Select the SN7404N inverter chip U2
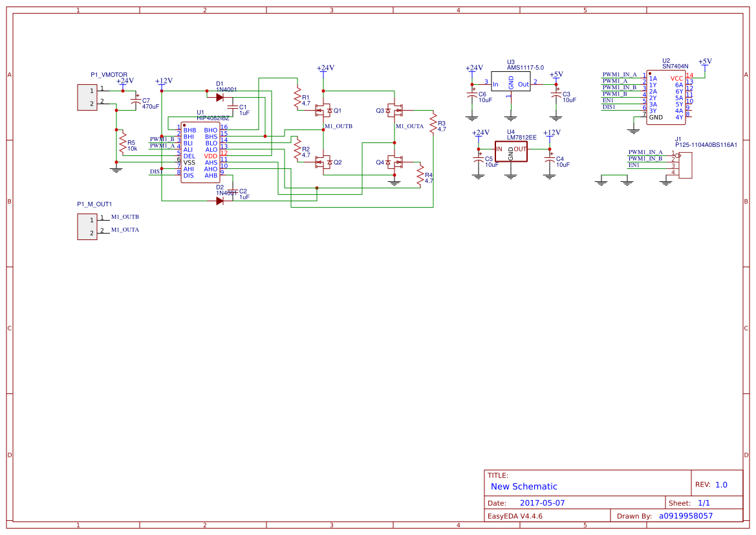756x535 pixels. click(666, 97)
